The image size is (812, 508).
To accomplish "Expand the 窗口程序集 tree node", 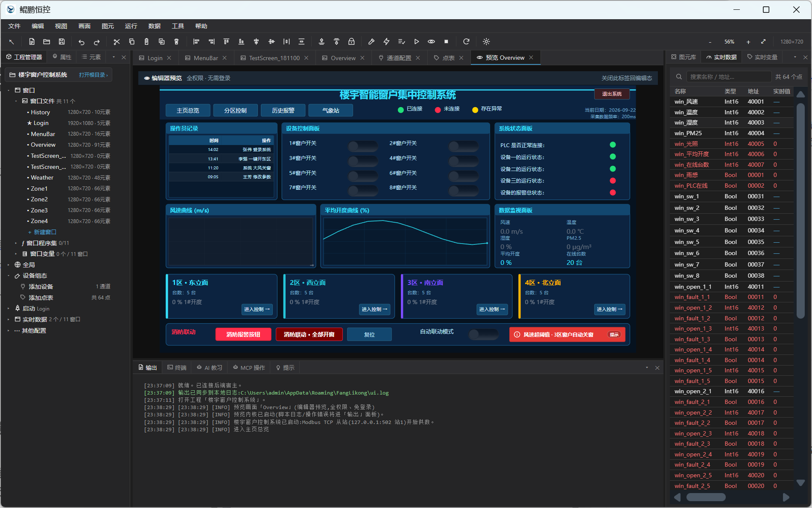I will [16, 243].
